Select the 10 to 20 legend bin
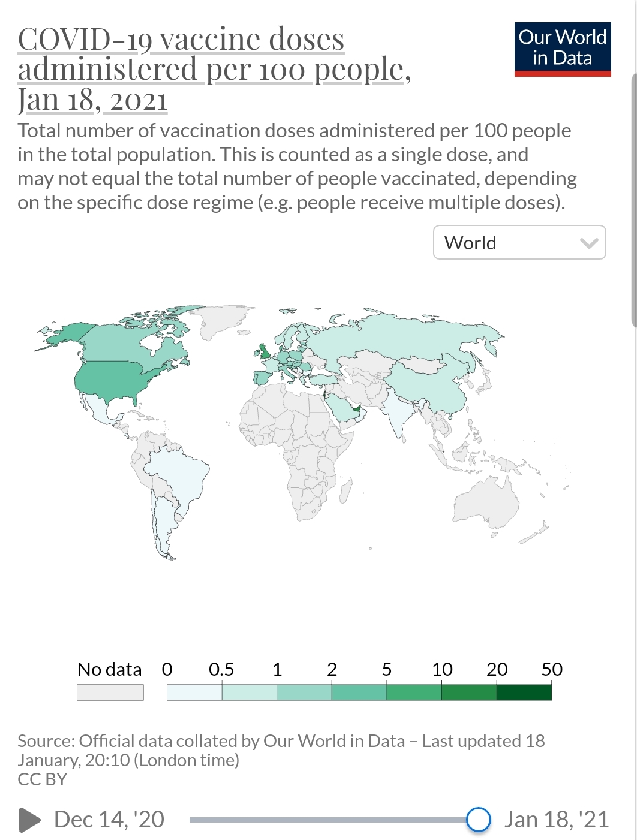Screen dimensions: 637x840 pos(469,693)
